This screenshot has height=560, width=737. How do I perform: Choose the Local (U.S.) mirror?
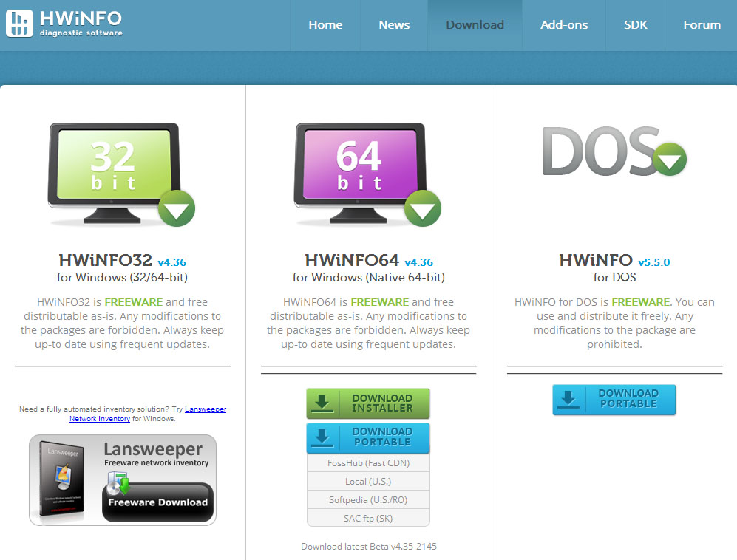(x=368, y=481)
